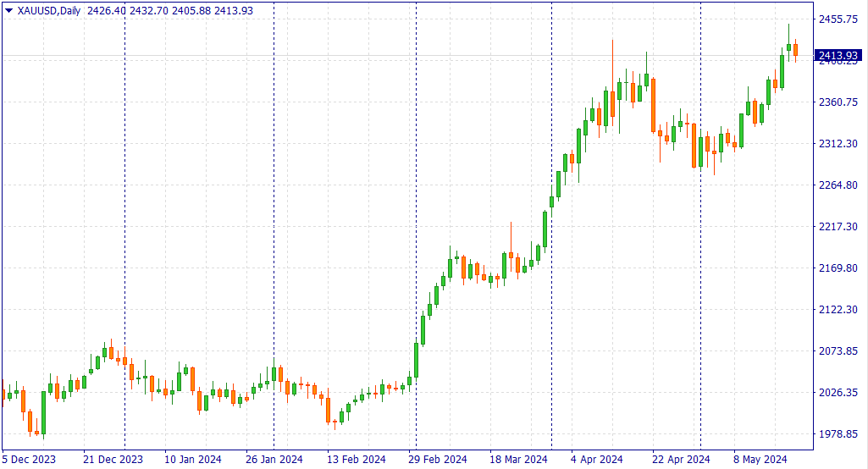Select the 4 Apr 2024 date label
868x469 pixels.
(x=597, y=460)
